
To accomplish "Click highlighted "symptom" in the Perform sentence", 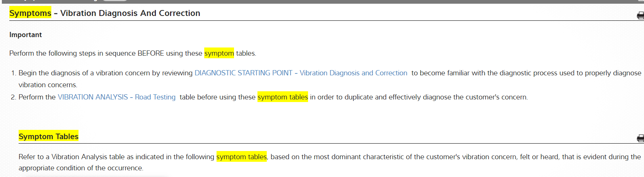I will coord(219,53).
